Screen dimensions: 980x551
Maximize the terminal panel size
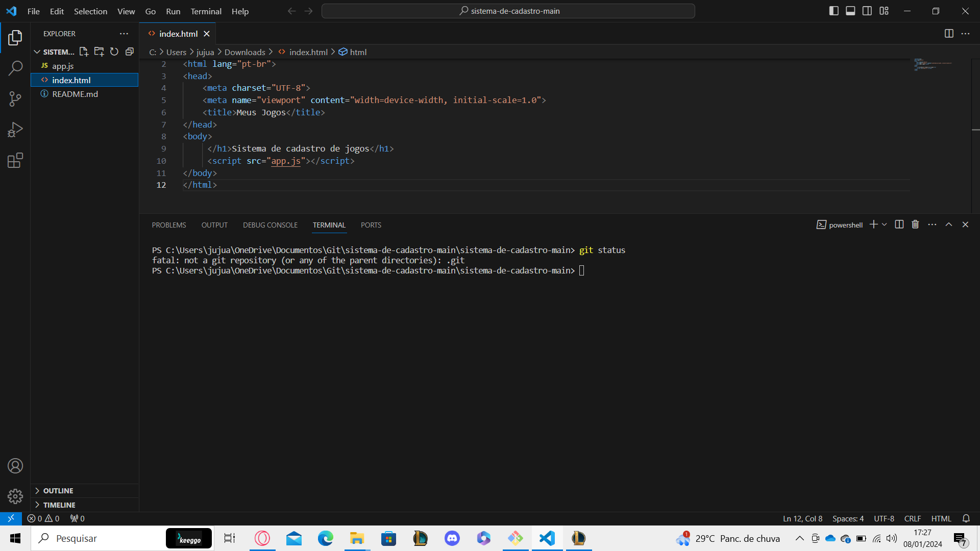point(949,224)
